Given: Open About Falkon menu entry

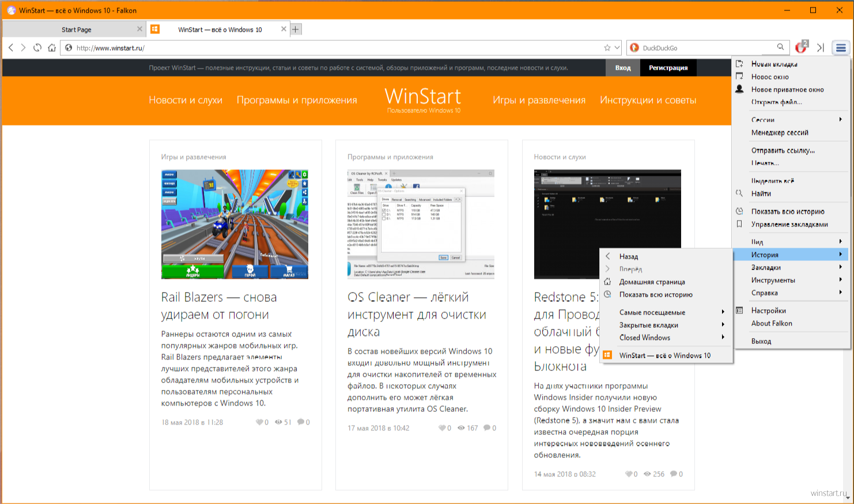Looking at the screenshot, I should [x=792, y=323].
